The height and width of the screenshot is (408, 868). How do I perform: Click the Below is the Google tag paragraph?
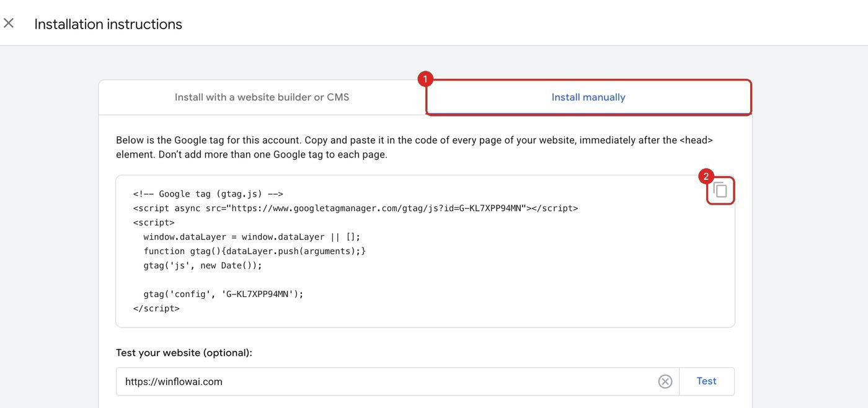414,148
